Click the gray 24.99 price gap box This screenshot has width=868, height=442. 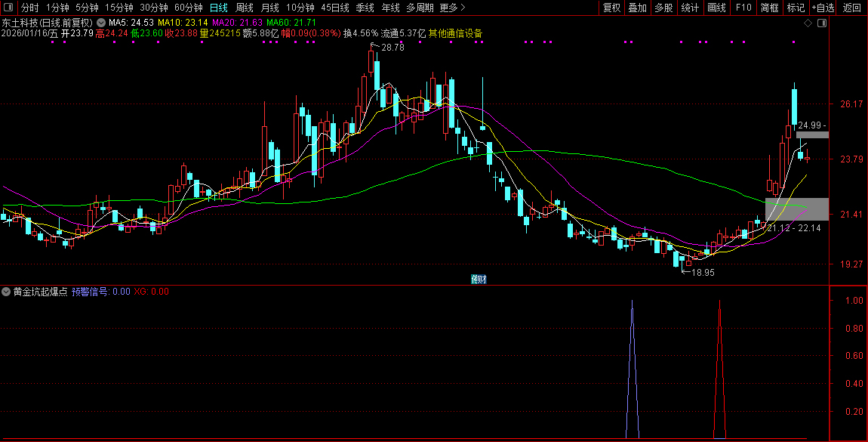coord(812,134)
